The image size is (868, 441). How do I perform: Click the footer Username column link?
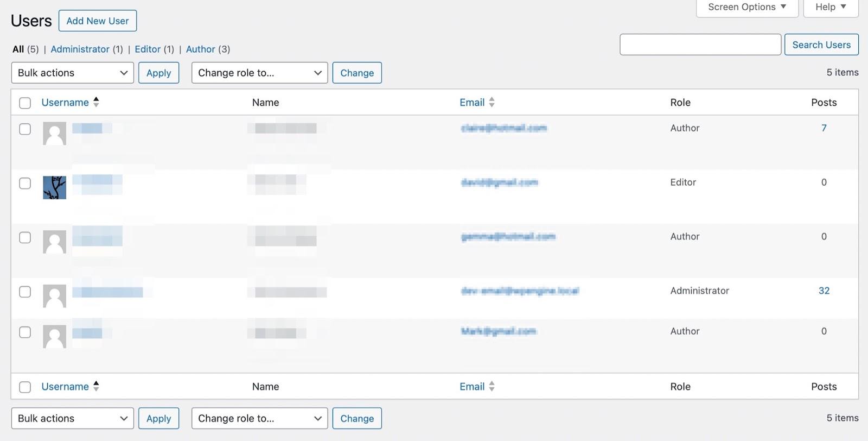click(65, 386)
